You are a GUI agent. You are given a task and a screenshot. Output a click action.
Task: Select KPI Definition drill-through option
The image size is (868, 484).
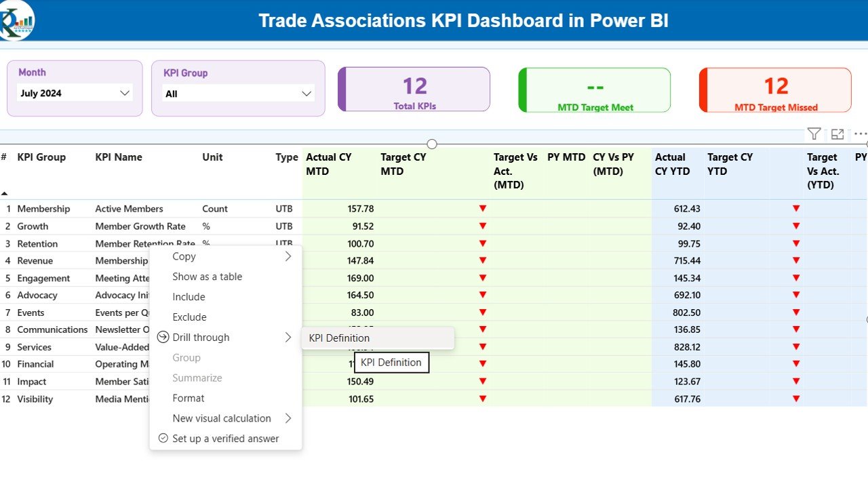[x=339, y=338]
